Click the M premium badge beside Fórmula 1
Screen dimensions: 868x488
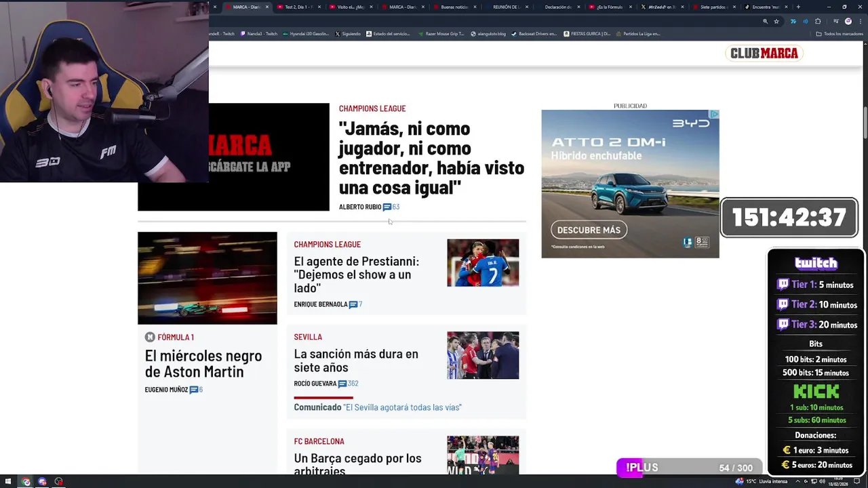pos(150,337)
